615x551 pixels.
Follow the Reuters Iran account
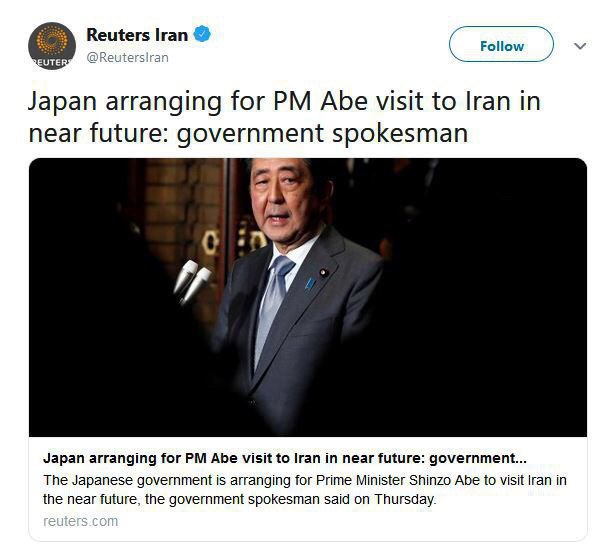(x=501, y=44)
